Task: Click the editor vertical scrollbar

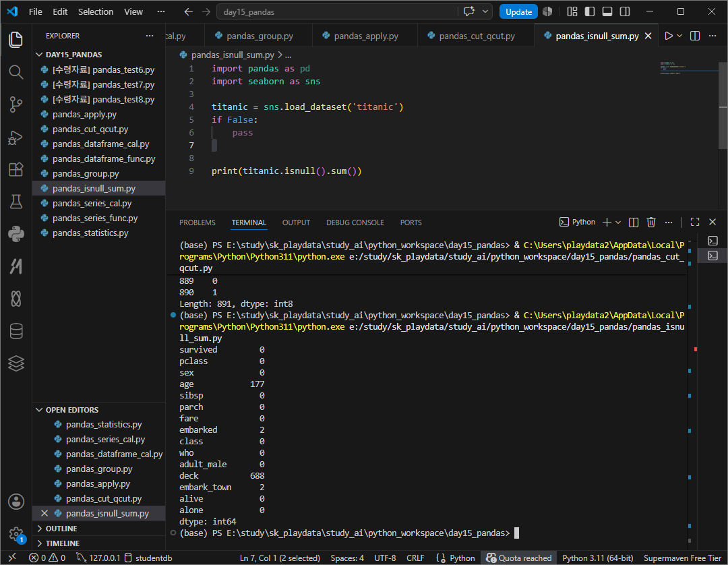Action: [723, 105]
